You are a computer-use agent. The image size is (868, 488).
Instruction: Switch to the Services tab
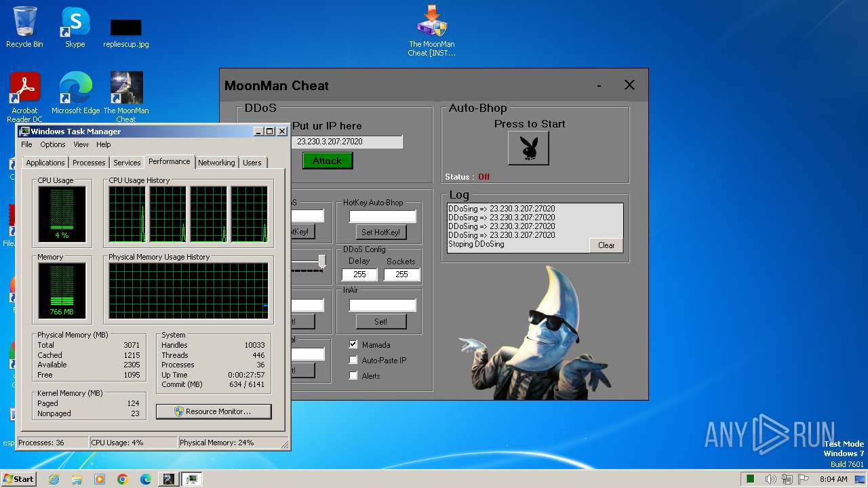pyautogui.click(x=127, y=163)
